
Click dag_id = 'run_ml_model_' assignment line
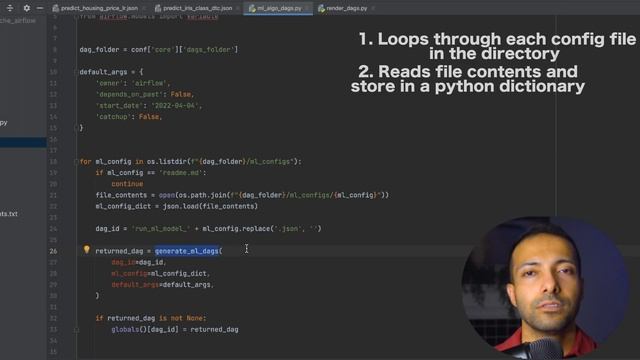tap(209, 229)
